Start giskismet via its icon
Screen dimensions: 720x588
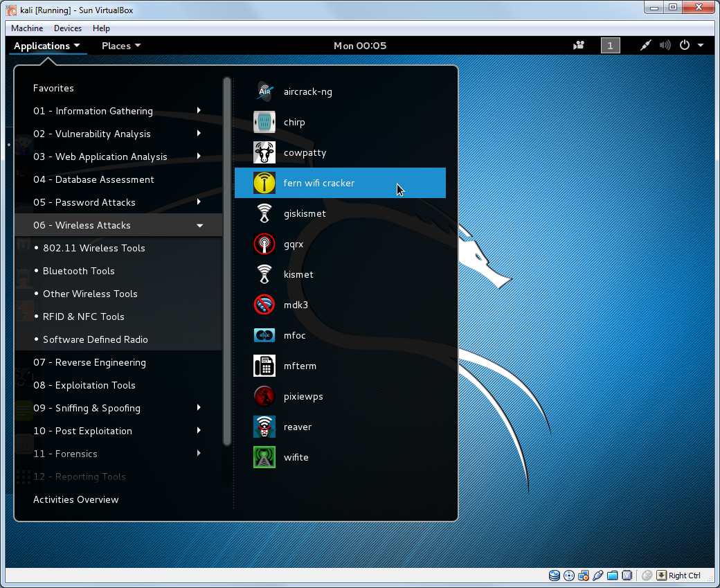tap(264, 213)
